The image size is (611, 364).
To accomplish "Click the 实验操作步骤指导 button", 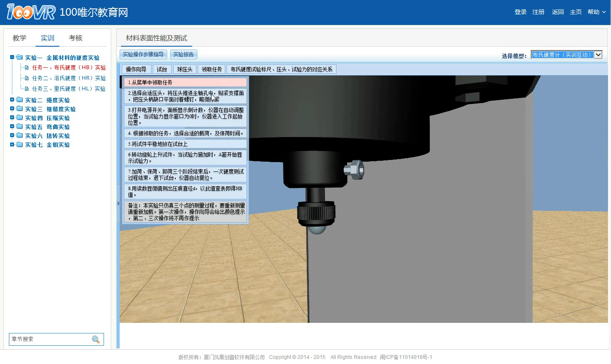I will (143, 54).
